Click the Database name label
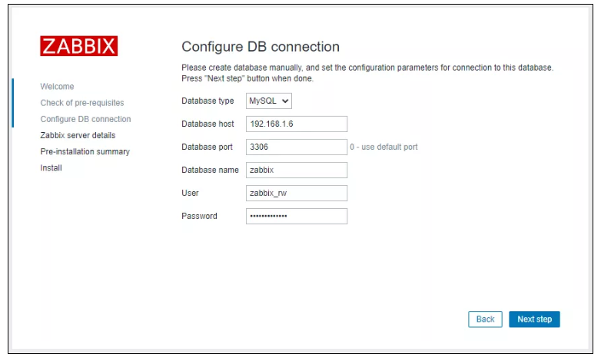 pyautogui.click(x=210, y=170)
